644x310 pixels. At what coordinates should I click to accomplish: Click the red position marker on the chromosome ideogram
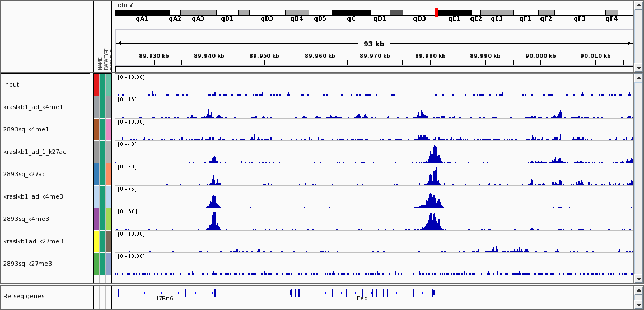436,12
